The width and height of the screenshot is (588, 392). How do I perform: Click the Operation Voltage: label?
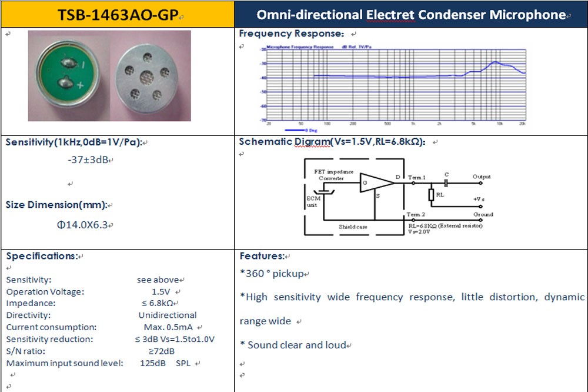[x=45, y=292]
